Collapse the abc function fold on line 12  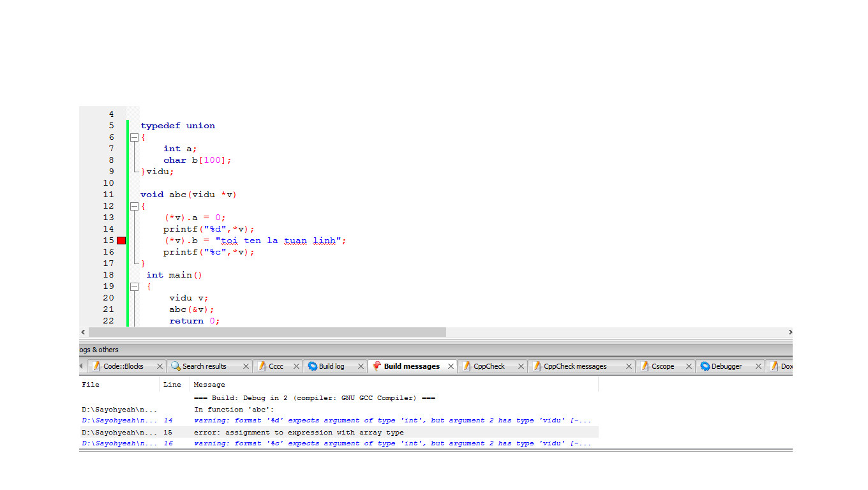134,206
